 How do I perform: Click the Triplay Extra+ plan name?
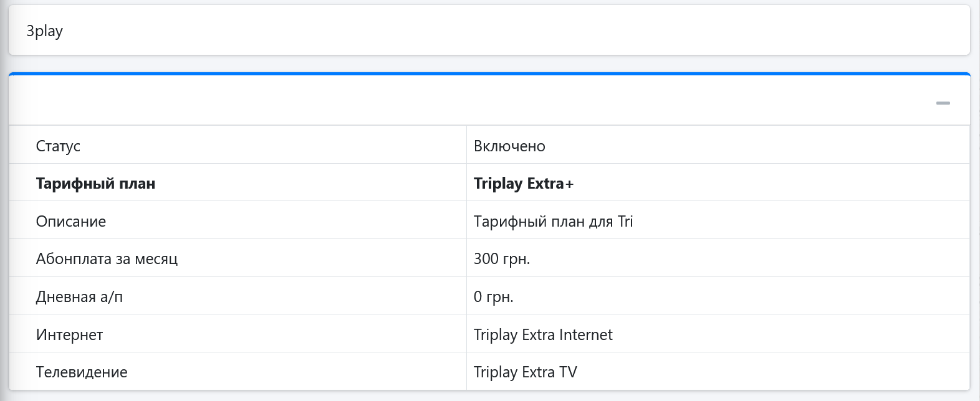[x=524, y=184]
